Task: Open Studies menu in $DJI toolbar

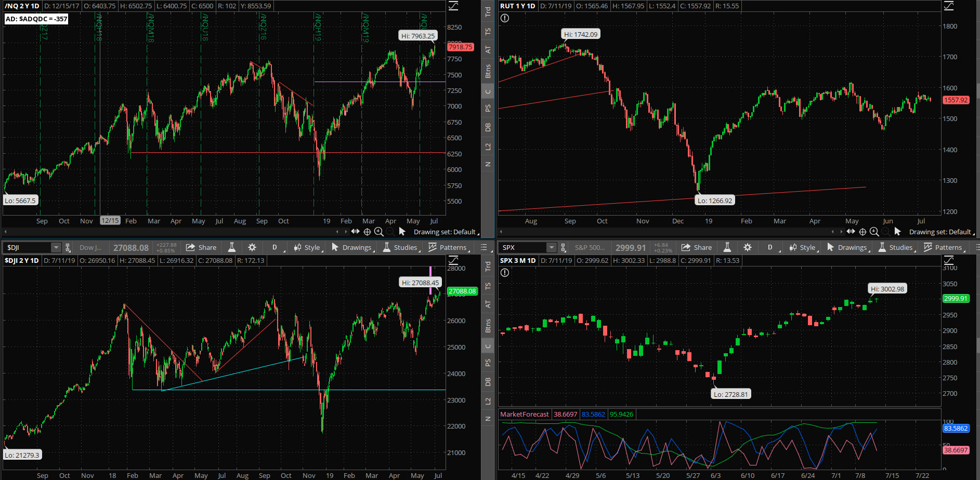Action: click(401, 247)
